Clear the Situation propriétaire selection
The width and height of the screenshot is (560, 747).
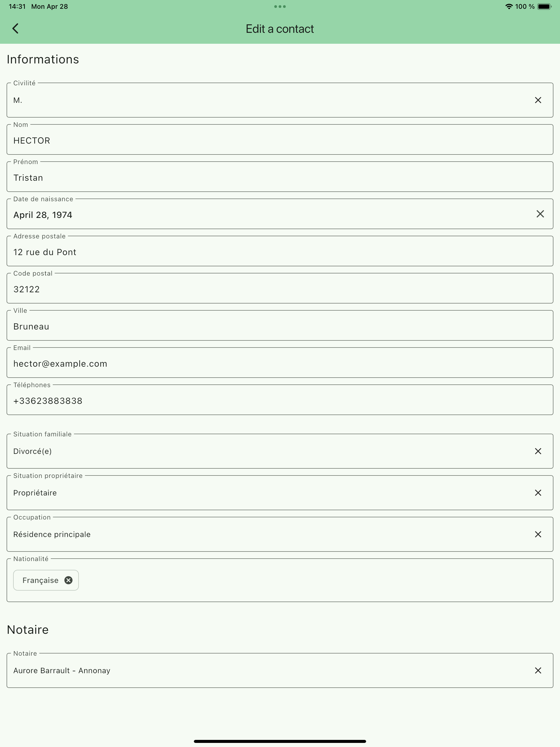538,493
